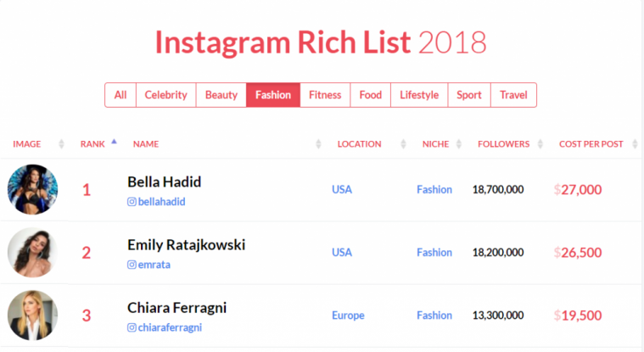Select the Beauty category tab
This screenshot has width=644, height=352.
[x=221, y=95]
